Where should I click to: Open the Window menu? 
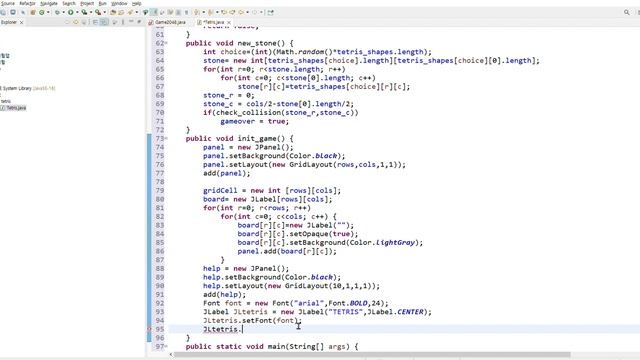(x=119, y=3)
